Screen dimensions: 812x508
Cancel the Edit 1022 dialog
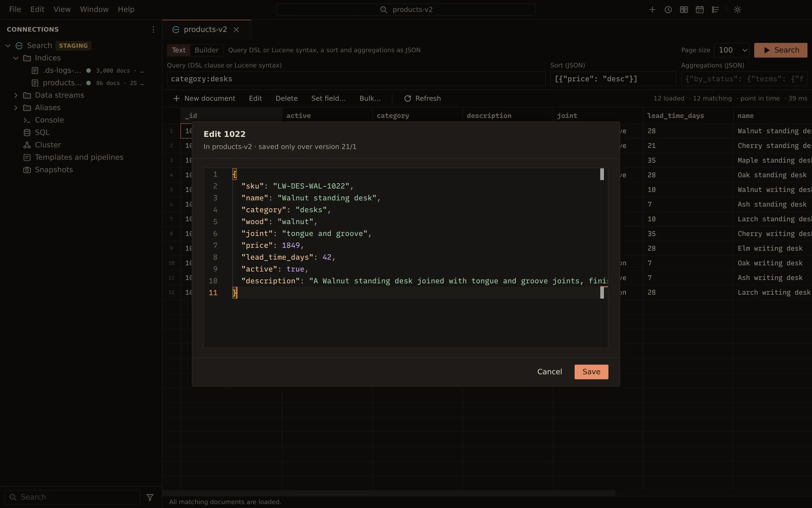[x=550, y=372]
